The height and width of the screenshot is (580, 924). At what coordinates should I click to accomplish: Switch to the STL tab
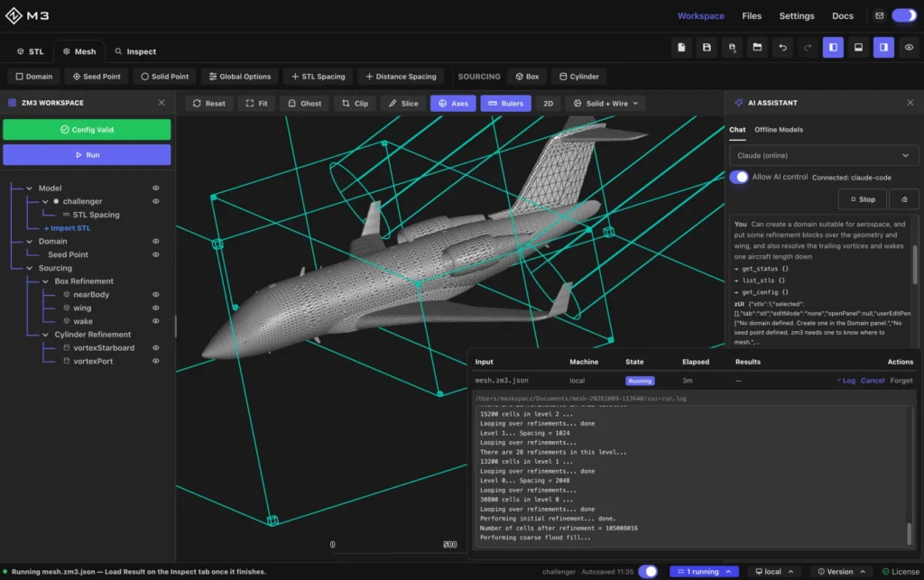(x=30, y=51)
